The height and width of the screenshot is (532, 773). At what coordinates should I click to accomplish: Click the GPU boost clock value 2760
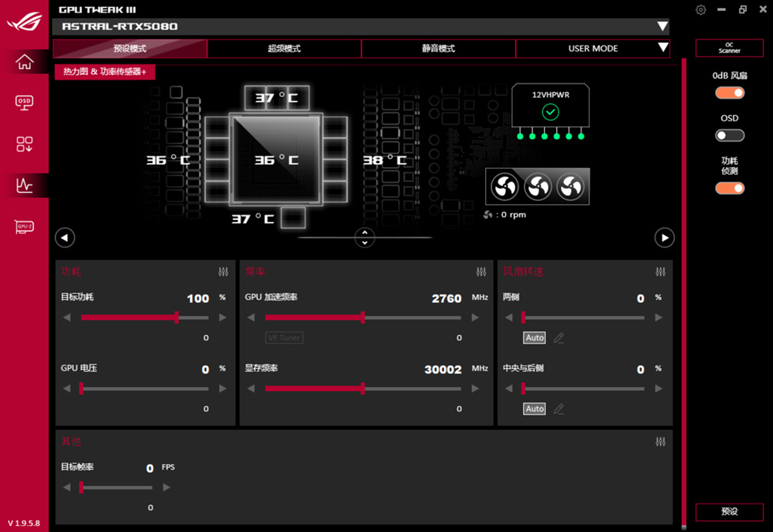pyautogui.click(x=446, y=299)
